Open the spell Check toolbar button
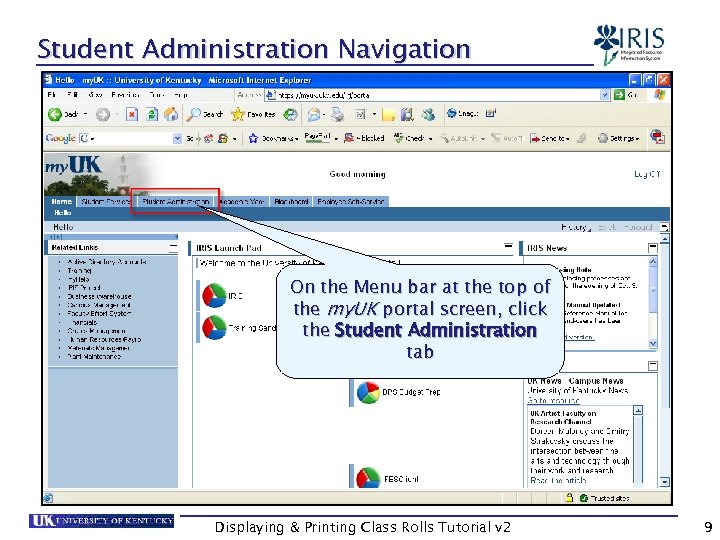This screenshot has height=540, width=720. click(x=413, y=138)
